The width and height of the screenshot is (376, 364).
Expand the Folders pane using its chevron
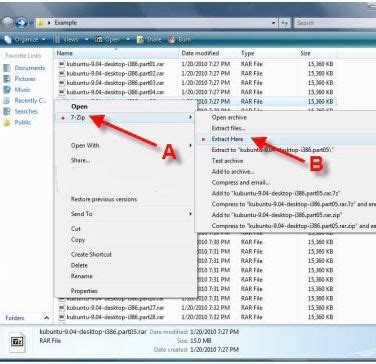pos(46,318)
